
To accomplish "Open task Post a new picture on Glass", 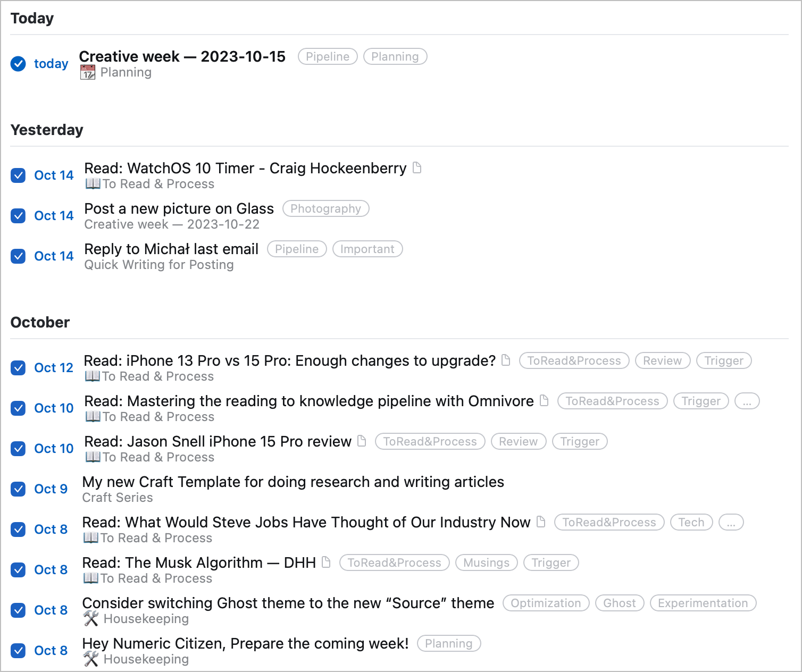I will [179, 208].
